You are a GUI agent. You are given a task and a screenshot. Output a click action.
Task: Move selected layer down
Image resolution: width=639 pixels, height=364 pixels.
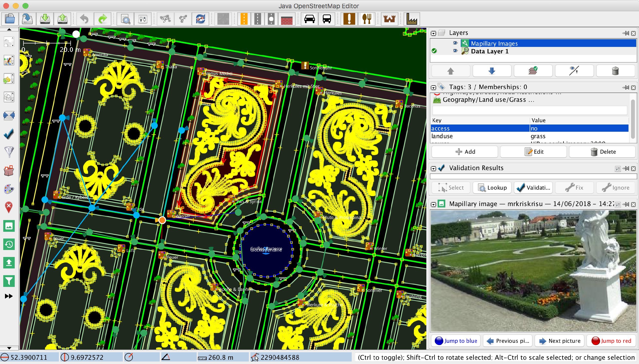[x=492, y=71]
